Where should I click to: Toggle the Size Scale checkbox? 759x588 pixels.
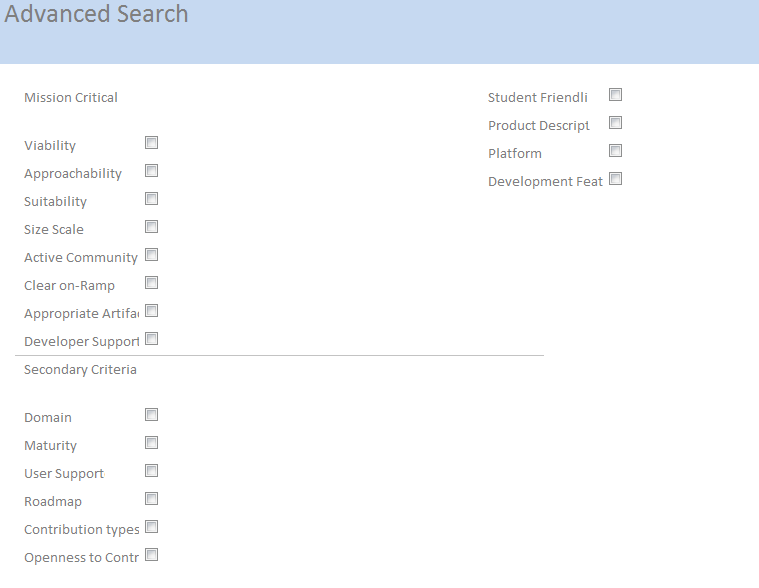point(152,227)
